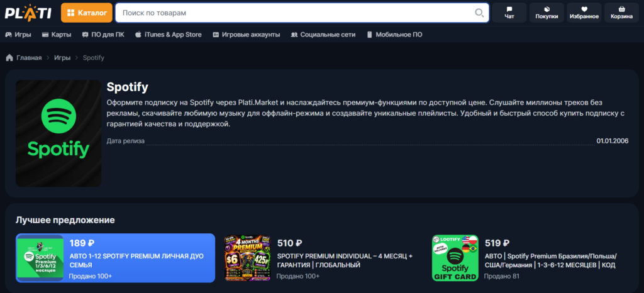This screenshot has width=644, height=293.
Task: Click the 189 ₽ price
Action: tap(82, 243)
